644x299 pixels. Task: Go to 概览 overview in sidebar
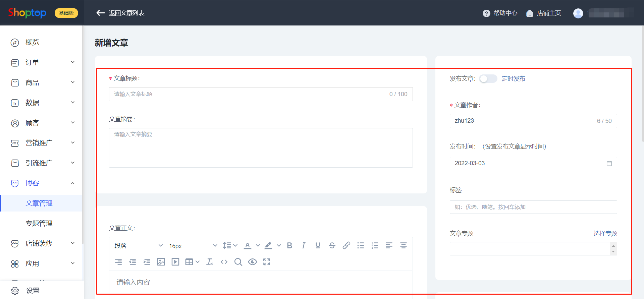pos(32,43)
